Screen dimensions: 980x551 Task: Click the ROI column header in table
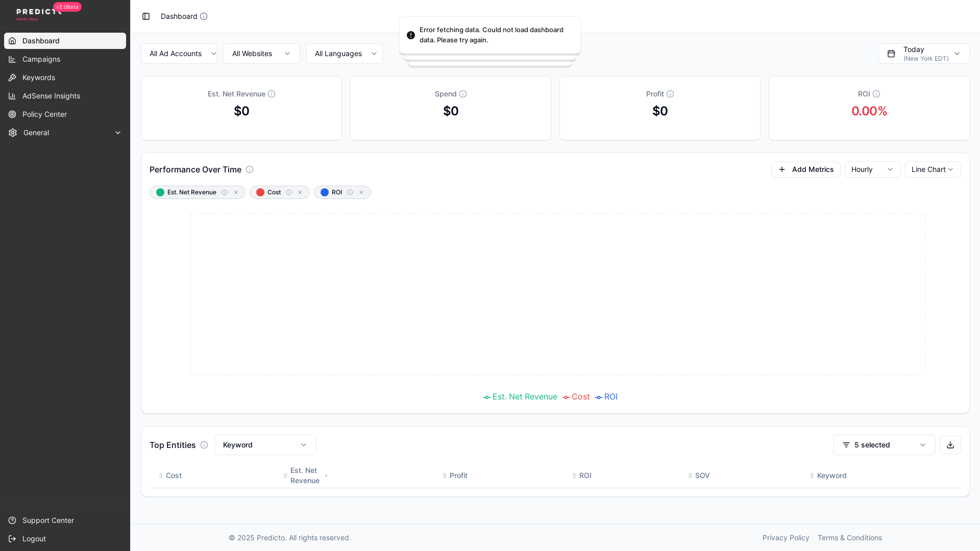click(585, 475)
